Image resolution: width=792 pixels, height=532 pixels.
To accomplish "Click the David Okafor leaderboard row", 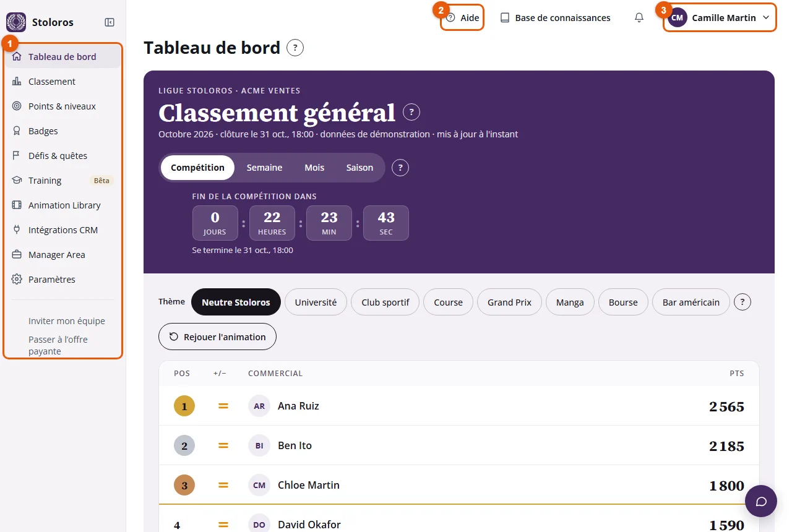I will 459,520.
